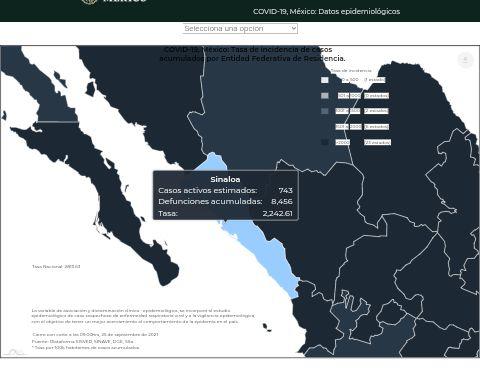Click the highlighted Sinaloa state on map
This screenshot has width=480, height=376.
pyautogui.click(x=267, y=253)
